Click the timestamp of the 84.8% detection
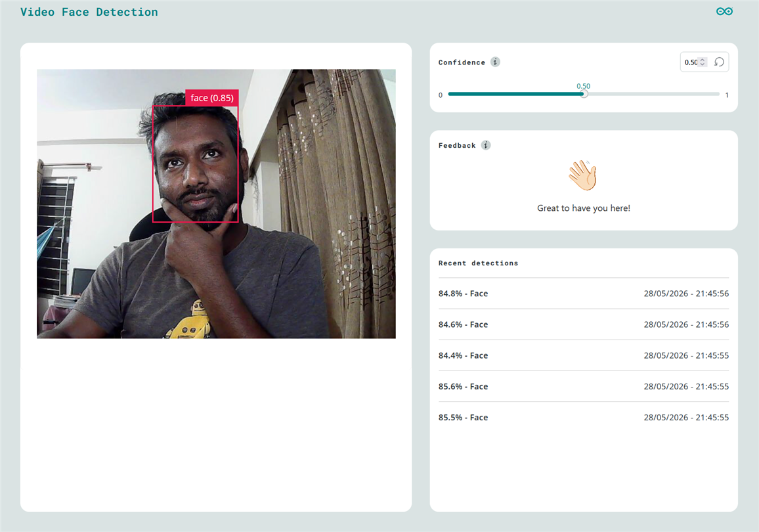This screenshot has width=759, height=532. pyautogui.click(x=686, y=294)
